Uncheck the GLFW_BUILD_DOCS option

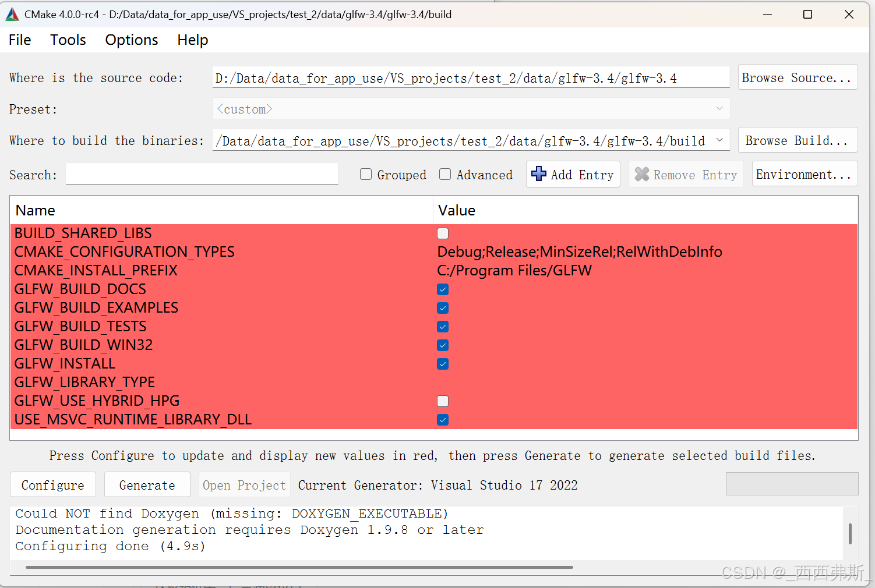tap(443, 289)
